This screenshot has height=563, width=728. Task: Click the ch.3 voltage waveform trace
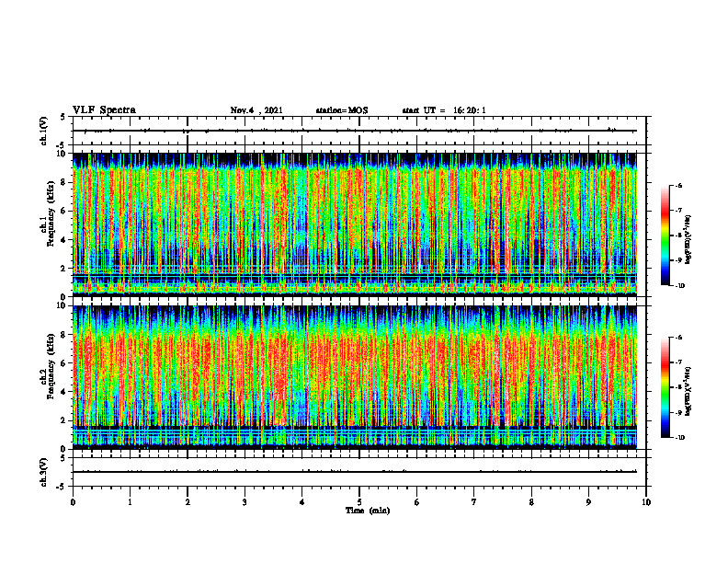[354, 472]
